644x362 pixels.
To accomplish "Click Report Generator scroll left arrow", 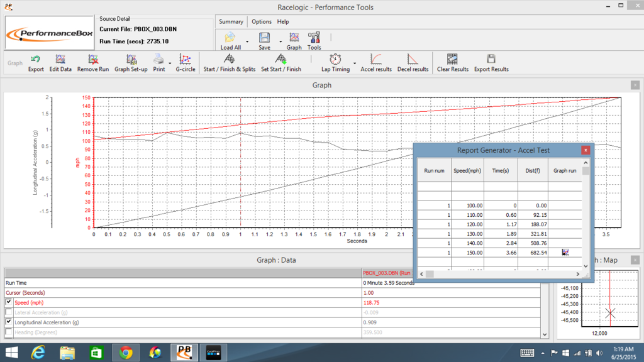I will coord(422,274).
